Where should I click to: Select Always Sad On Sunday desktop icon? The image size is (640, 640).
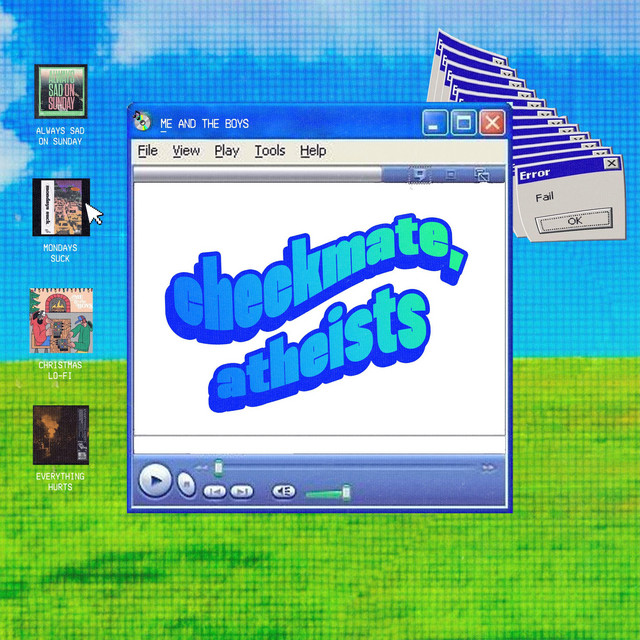[61, 91]
